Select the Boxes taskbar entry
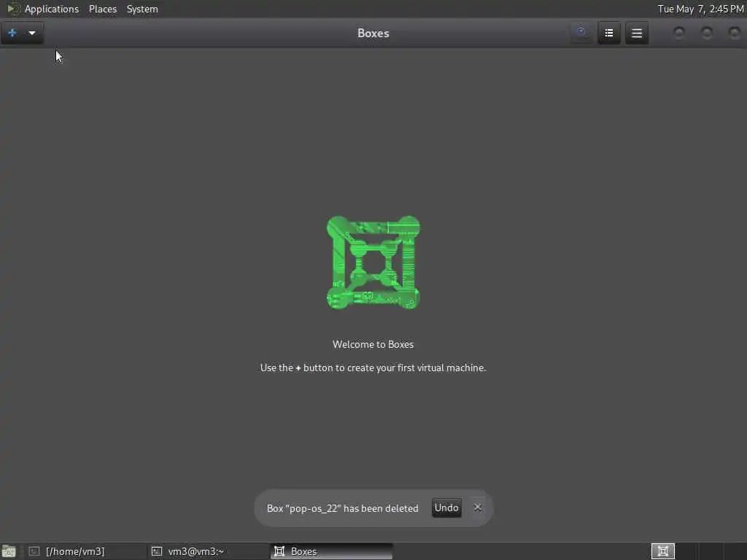 (332, 551)
